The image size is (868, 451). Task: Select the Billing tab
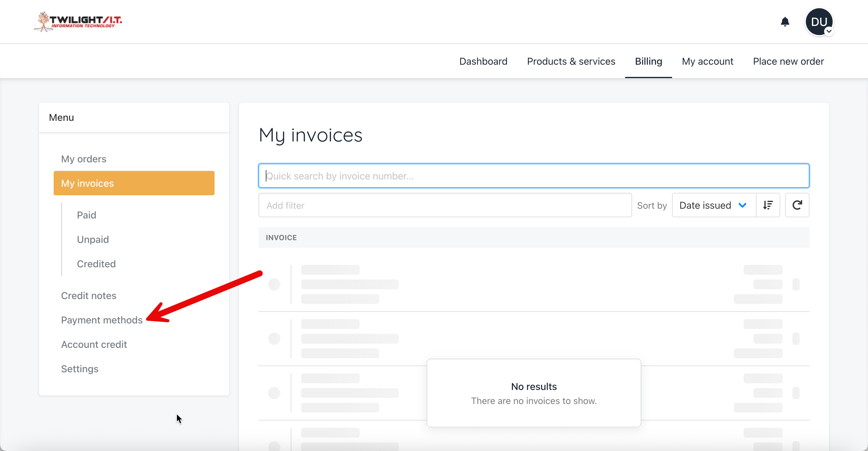648,61
